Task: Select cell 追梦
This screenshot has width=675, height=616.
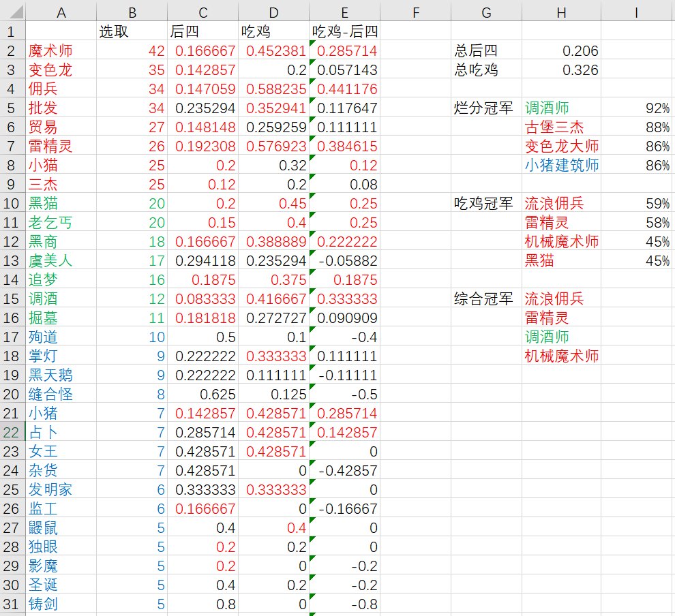Action: click(61, 279)
